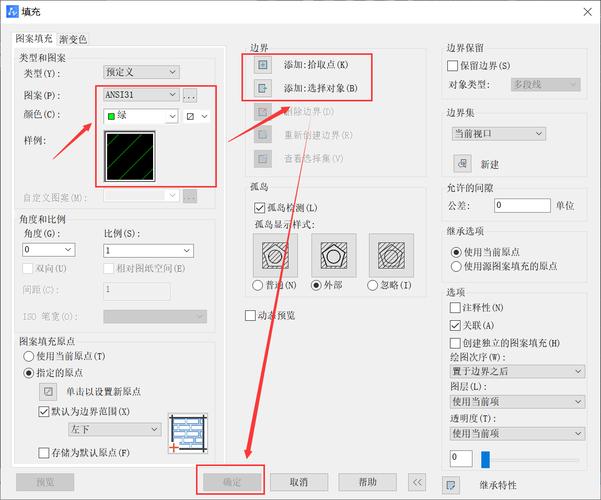Select inherit use current origin (使用当前原点) radio
Image resolution: width=601 pixels, height=500 pixels.
(456, 252)
